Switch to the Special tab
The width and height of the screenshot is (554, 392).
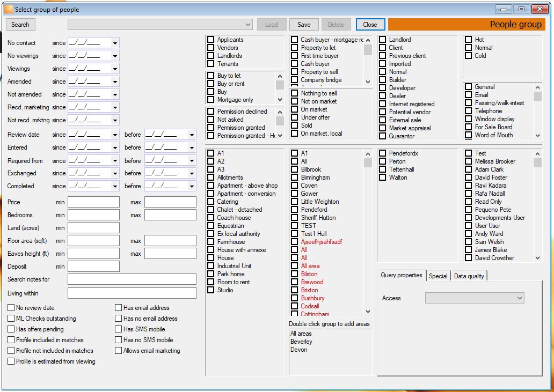(438, 276)
